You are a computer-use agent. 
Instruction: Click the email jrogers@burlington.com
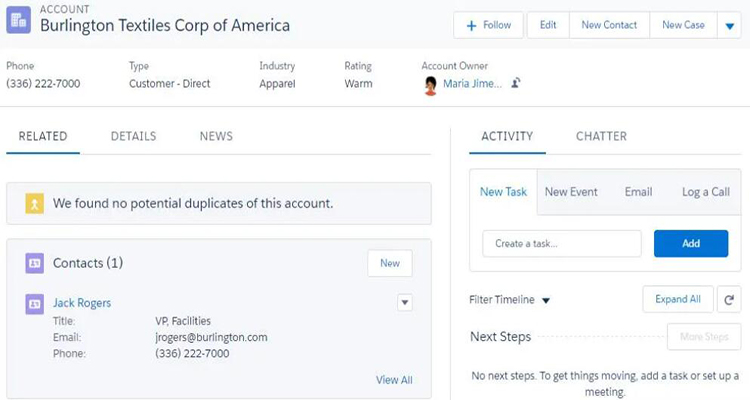coord(211,337)
